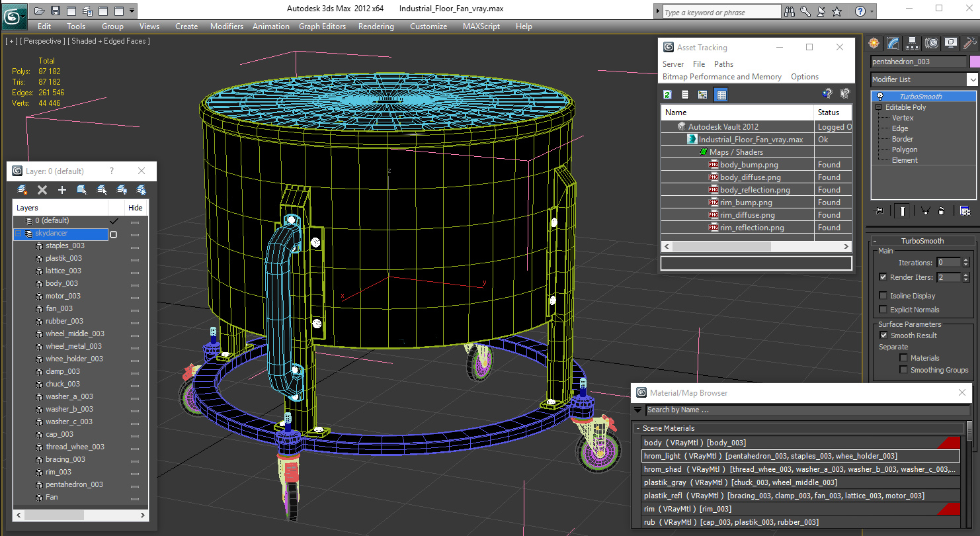Click the table view icon in Asset Tracking
Screen dimensions: 980x536
click(x=721, y=95)
